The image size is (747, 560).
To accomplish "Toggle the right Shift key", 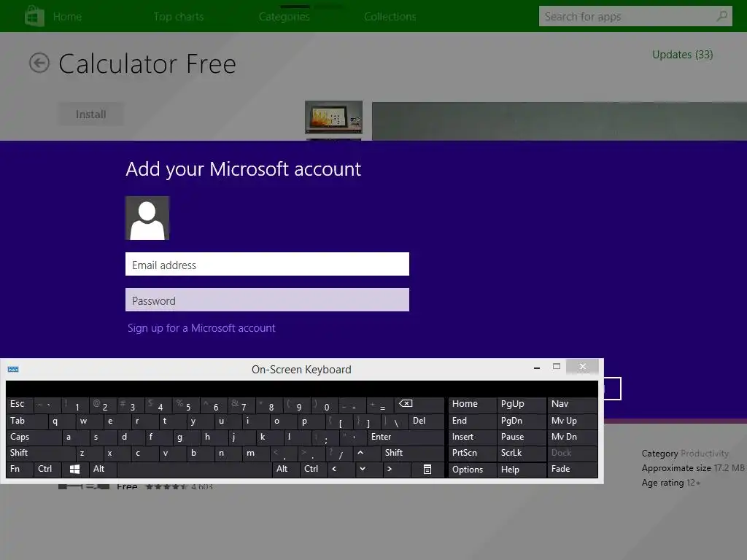I will pos(412,453).
